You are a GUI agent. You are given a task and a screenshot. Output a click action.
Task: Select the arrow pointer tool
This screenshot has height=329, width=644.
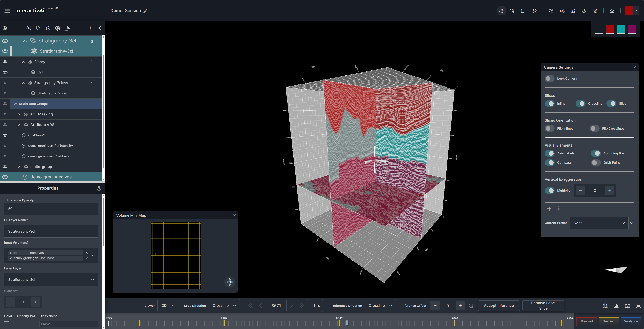click(x=512, y=11)
